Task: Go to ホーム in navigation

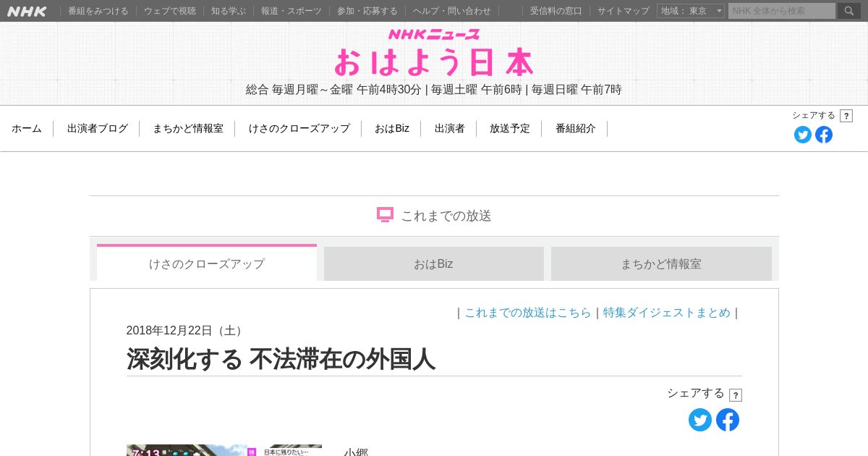Action: [27, 128]
